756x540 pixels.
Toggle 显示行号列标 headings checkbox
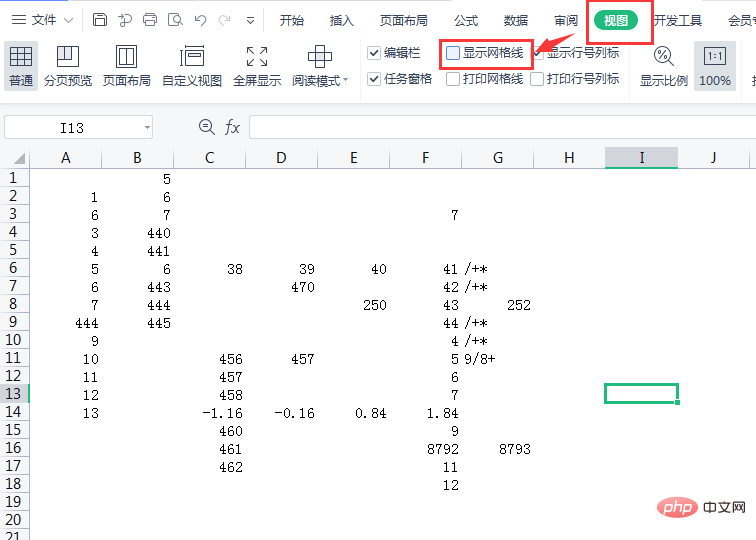click(x=537, y=53)
